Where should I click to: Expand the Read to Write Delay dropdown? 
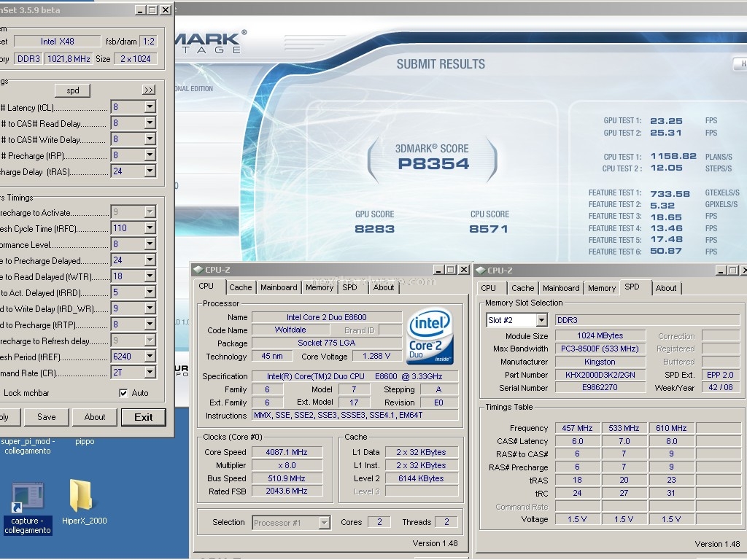click(150, 308)
